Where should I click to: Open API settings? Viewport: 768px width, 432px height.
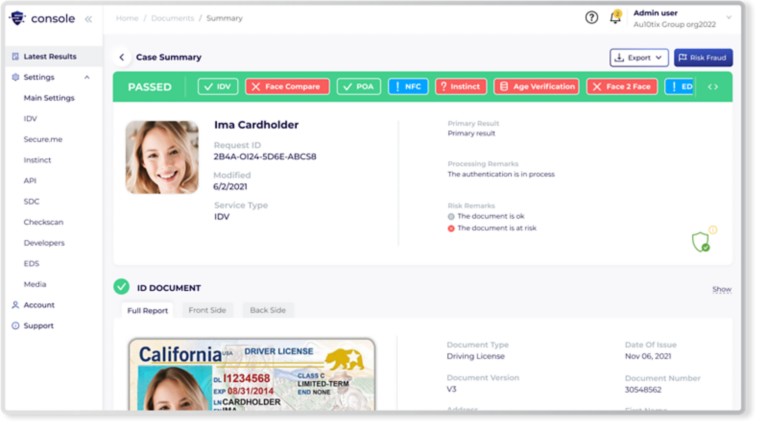(30, 180)
